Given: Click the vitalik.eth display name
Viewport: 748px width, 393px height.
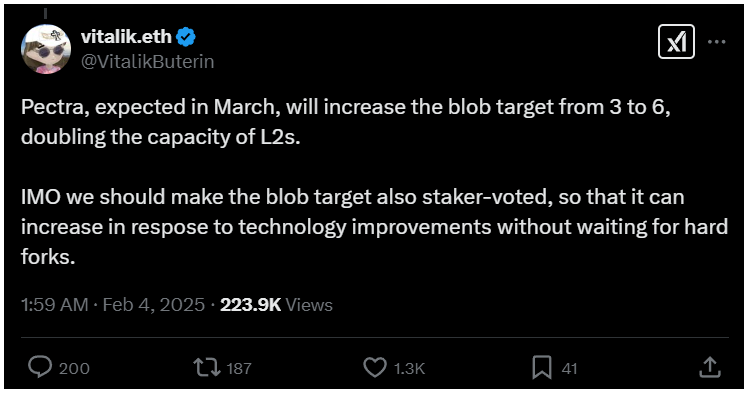Looking at the screenshot, I should (x=126, y=36).
